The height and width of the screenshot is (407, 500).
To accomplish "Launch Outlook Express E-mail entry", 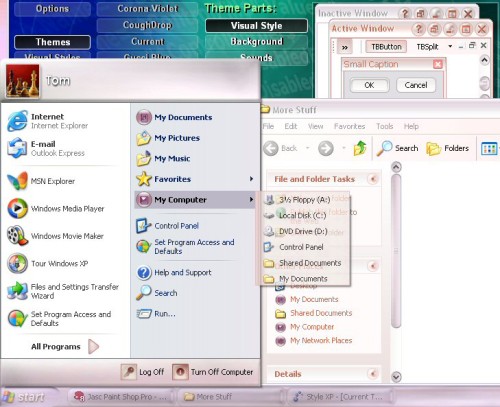I will (46, 148).
